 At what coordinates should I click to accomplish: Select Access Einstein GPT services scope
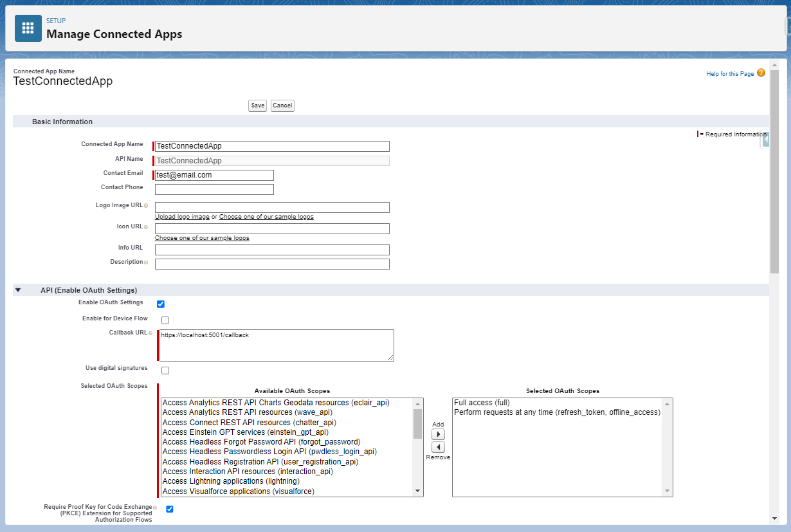(x=287, y=432)
